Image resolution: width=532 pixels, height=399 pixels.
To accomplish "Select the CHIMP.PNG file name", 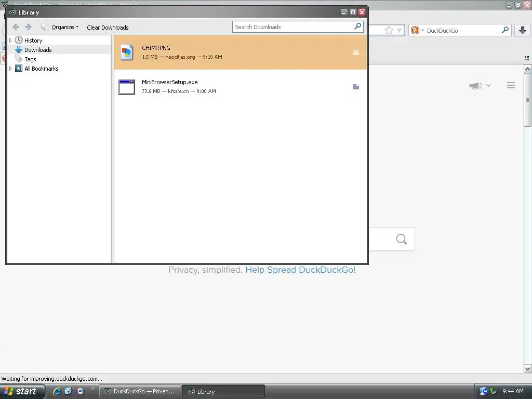I will coord(156,48).
